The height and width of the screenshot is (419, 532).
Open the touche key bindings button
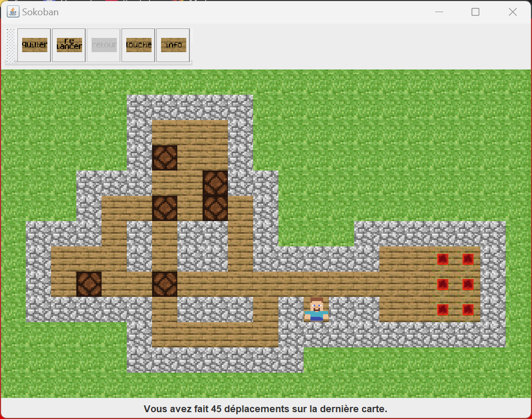(x=138, y=45)
